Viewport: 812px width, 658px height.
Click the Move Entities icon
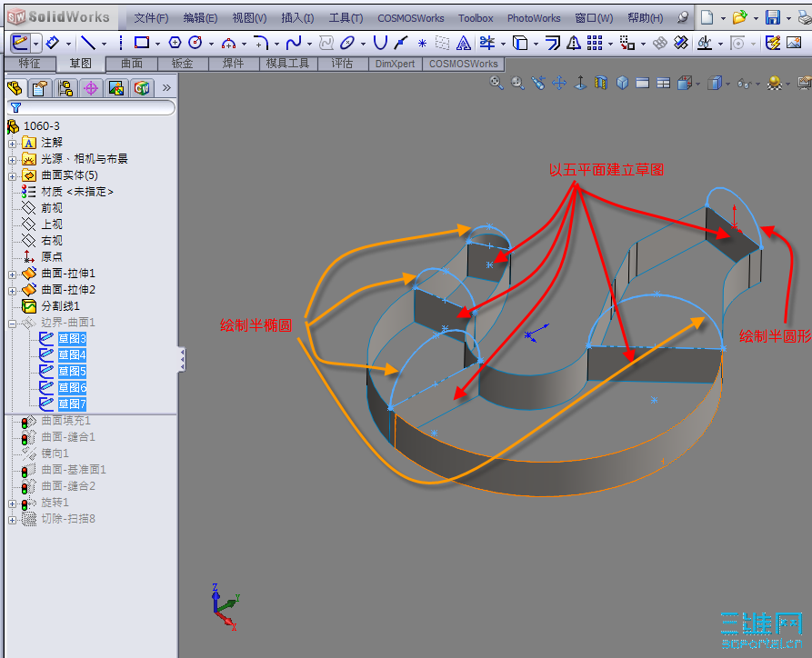coord(627,43)
